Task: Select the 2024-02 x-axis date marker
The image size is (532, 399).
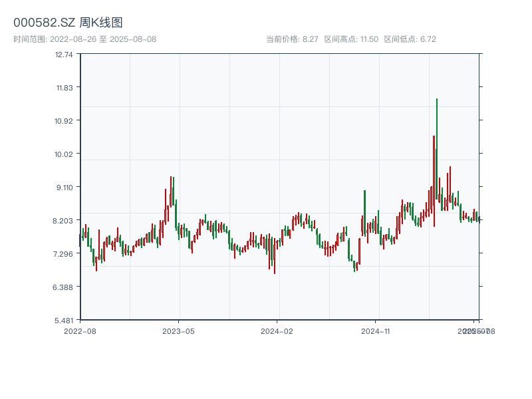Action: 277,331
